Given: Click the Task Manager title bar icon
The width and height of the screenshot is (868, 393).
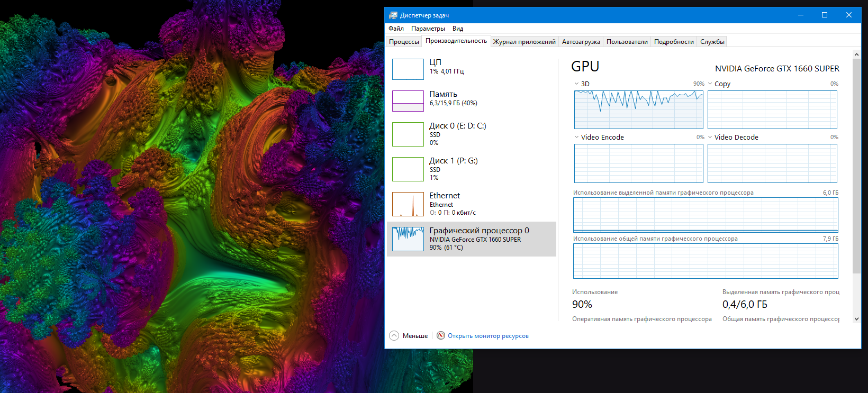Looking at the screenshot, I should [393, 15].
